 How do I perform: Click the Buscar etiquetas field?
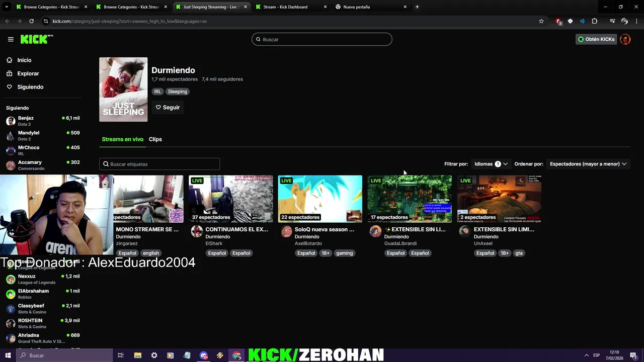[x=159, y=164]
